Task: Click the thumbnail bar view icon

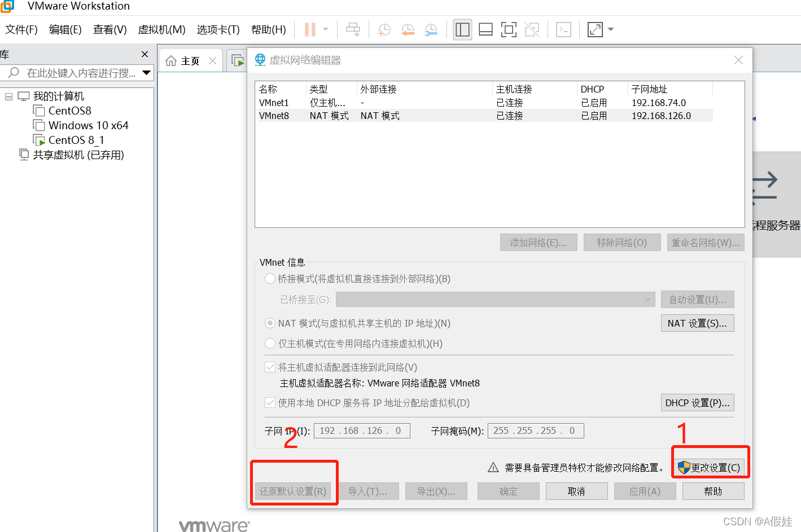Action: point(485,29)
